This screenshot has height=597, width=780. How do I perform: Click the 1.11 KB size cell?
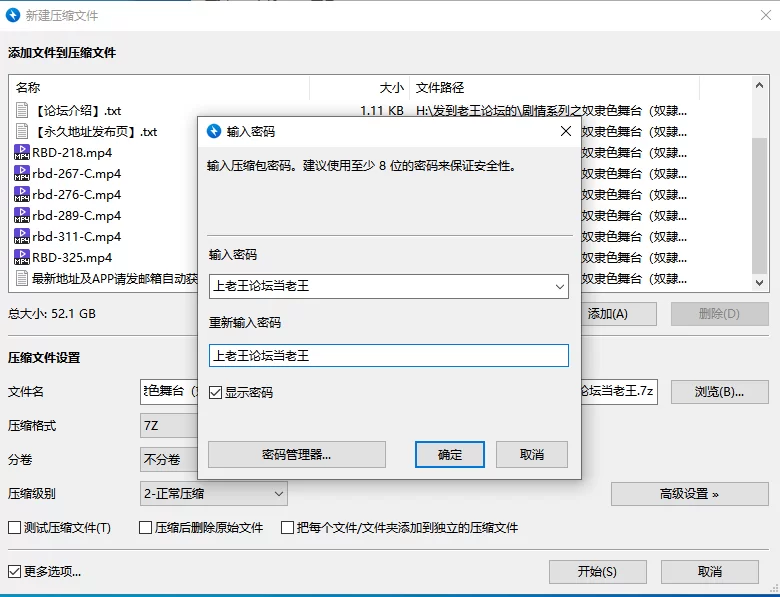(382, 110)
